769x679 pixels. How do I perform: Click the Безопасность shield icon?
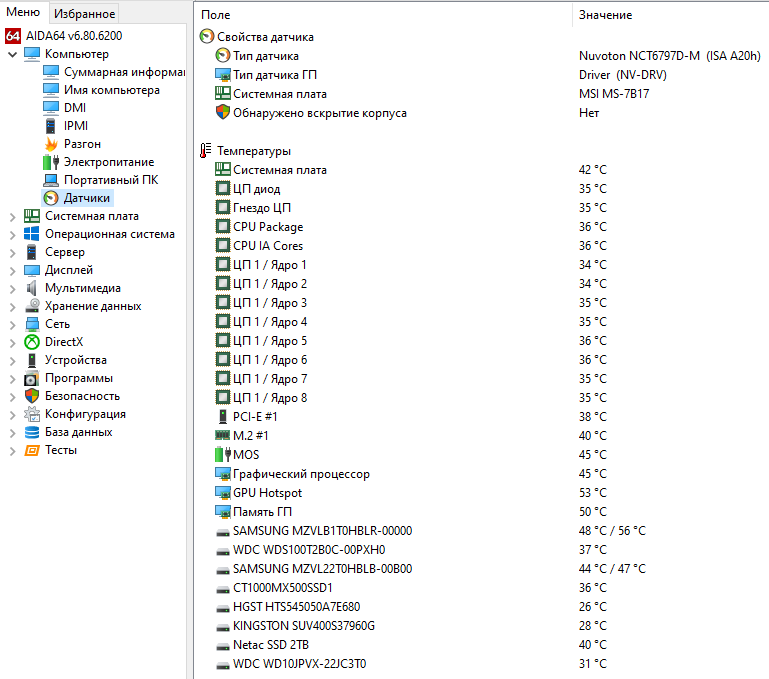tap(32, 396)
